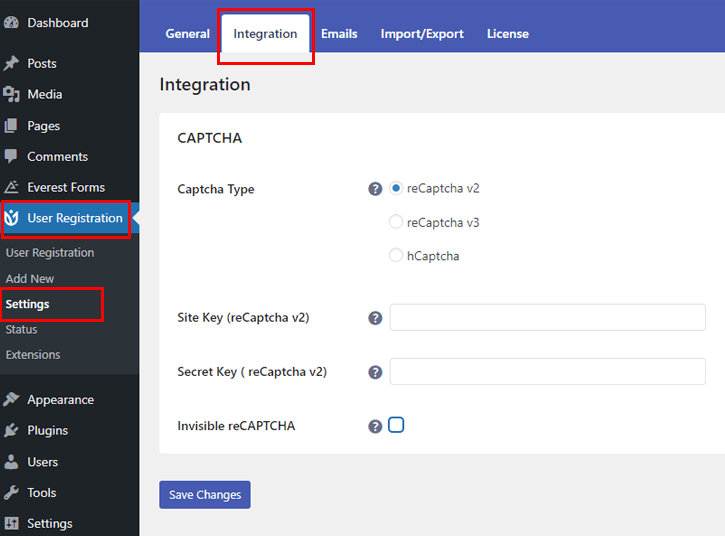This screenshot has width=725, height=536.
Task: Click the Plugins plug icon
Action: pos(12,431)
